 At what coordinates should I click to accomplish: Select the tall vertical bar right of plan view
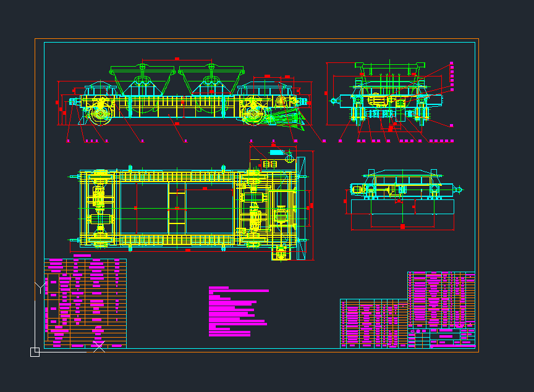pos(301,208)
